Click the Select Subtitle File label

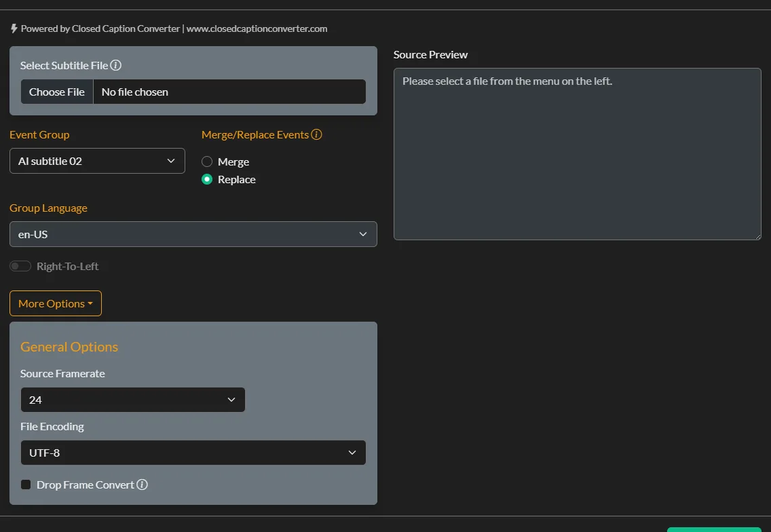[64, 65]
